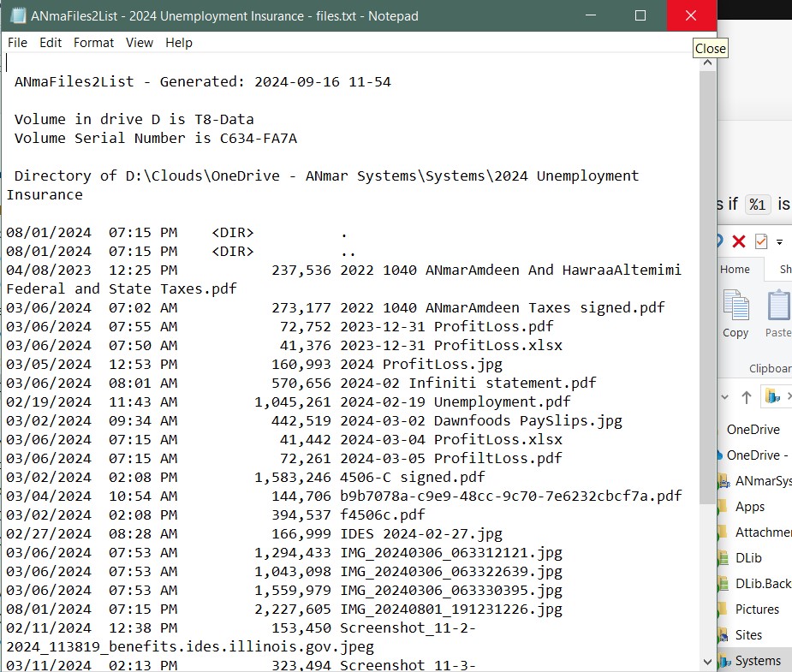The width and height of the screenshot is (792, 672).
Task: Switch to the Home ribbon tab
Action: pyautogui.click(x=735, y=269)
